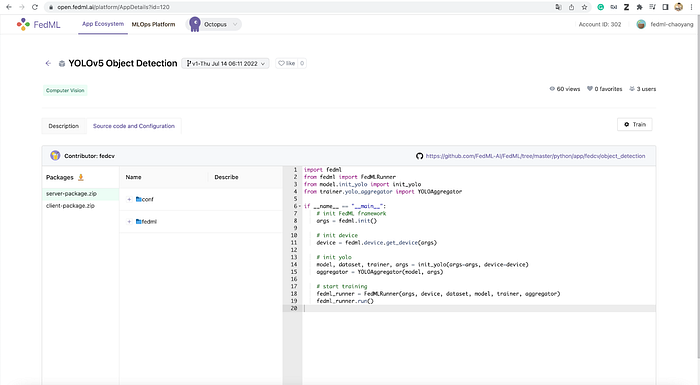This screenshot has height=385, width=700.
Task: Click the share page icon in address bar
Action: click(x=571, y=7)
